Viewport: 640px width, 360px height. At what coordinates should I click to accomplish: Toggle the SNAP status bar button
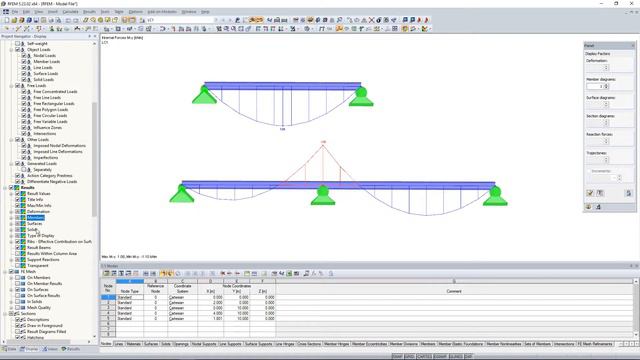[x=397, y=356]
